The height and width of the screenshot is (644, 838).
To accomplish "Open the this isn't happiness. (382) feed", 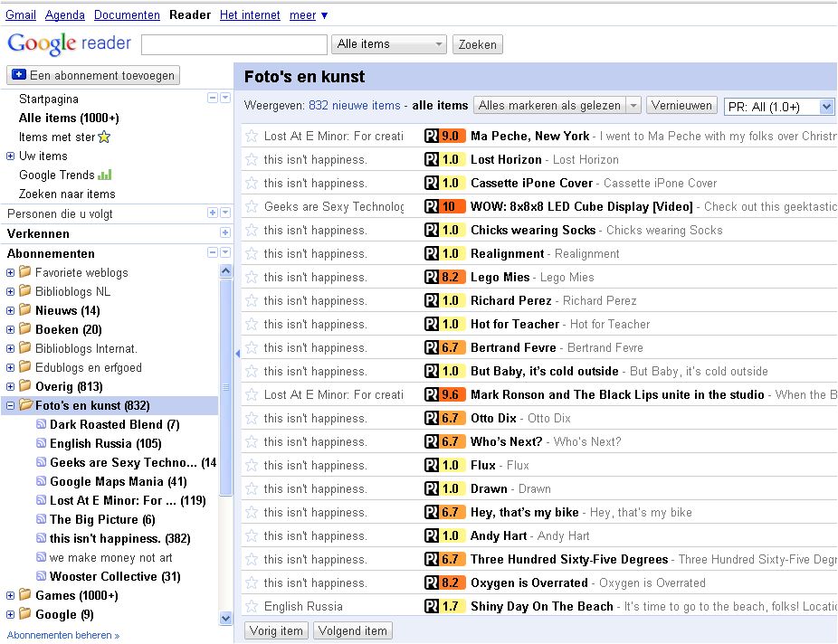I will coord(119,538).
